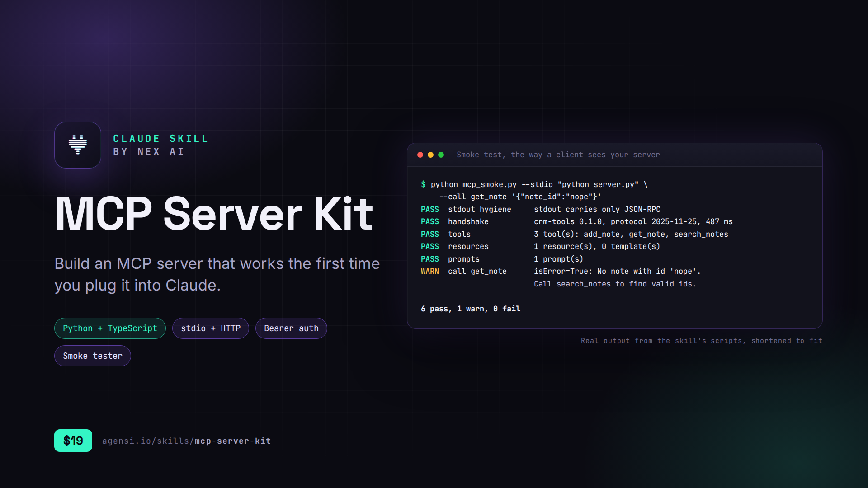Screen dimensions: 868x488
Task: Click 'Call search_notes to find valid ids.' line
Action: click(x=615, y=284)
